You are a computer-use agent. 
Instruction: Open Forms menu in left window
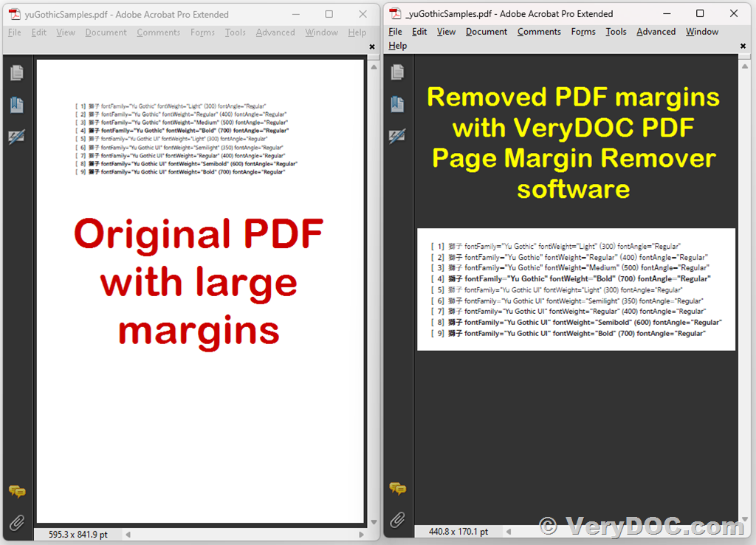point(202,32)
